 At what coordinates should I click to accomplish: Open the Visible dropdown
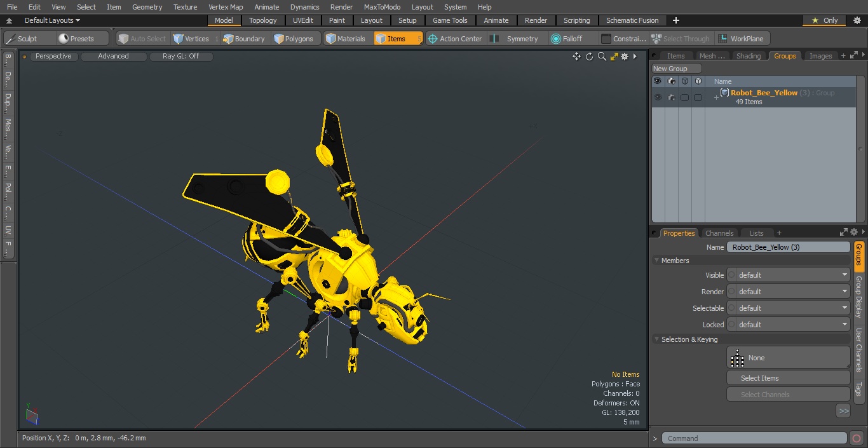click(x=793, y=275)
